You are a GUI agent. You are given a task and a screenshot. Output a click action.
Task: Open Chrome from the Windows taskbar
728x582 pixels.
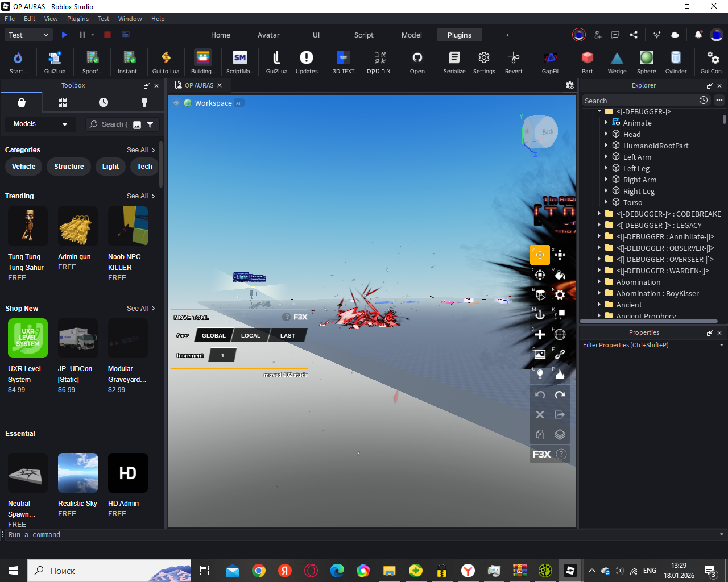click(x=259, y=571)
